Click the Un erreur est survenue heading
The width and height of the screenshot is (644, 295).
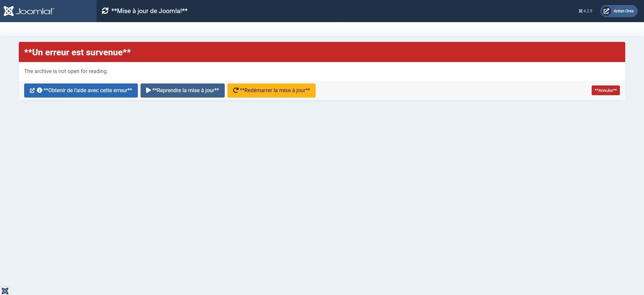click(77, 52)
